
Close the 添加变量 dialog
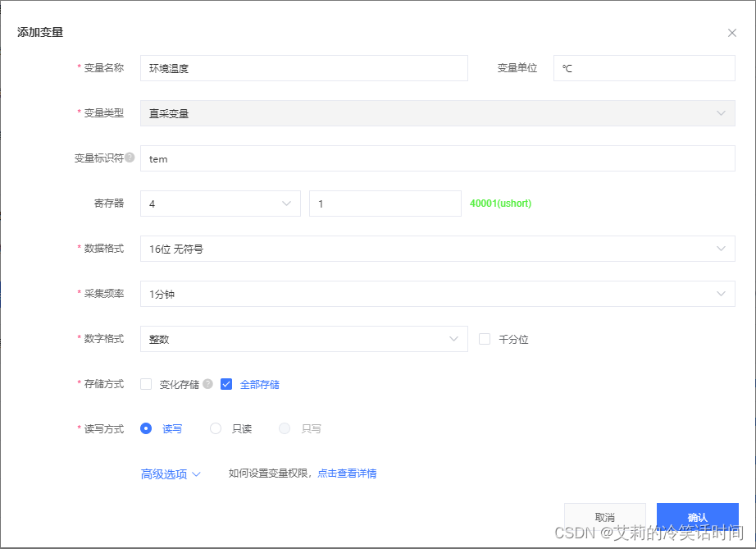click(x=731, y=33)
